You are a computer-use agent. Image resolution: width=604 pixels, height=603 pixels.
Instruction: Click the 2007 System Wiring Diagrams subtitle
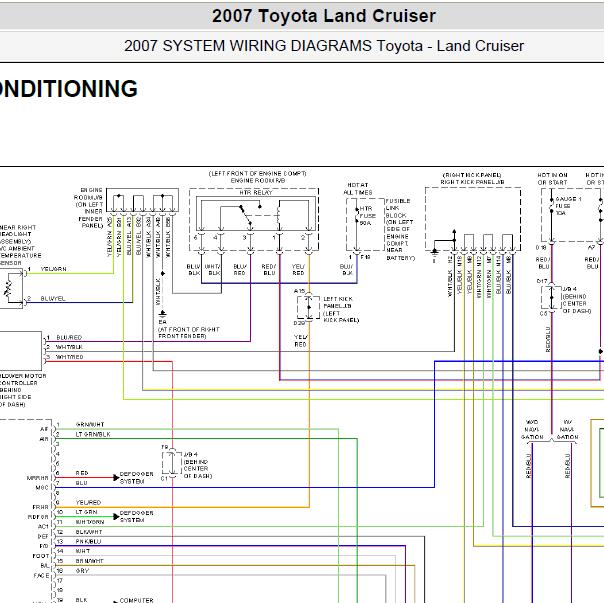(x=324, y=46)
